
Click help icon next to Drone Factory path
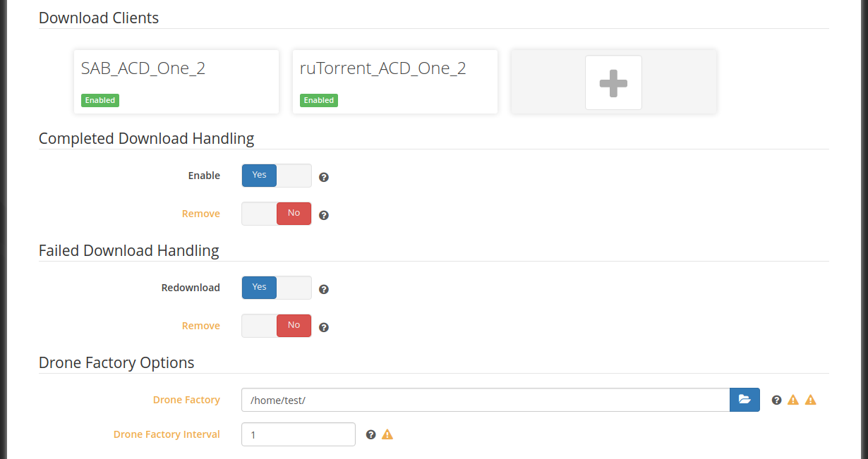(776, 400)
